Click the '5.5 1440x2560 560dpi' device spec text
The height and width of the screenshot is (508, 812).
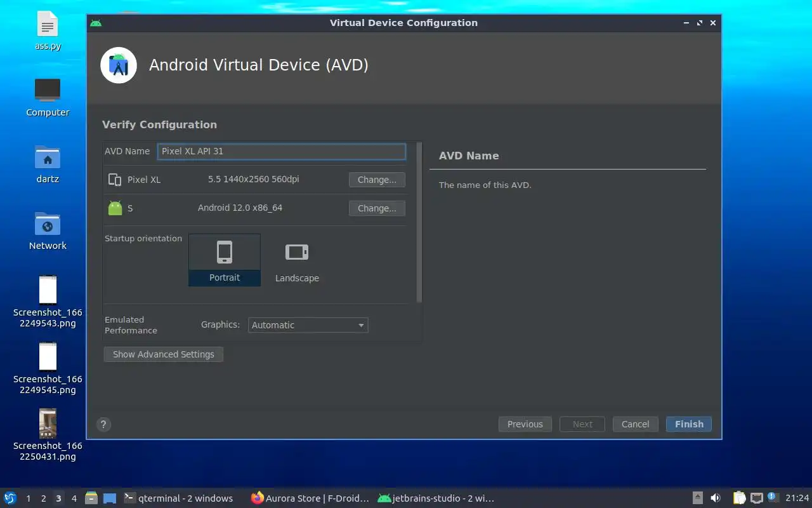[x=254, y=179]
